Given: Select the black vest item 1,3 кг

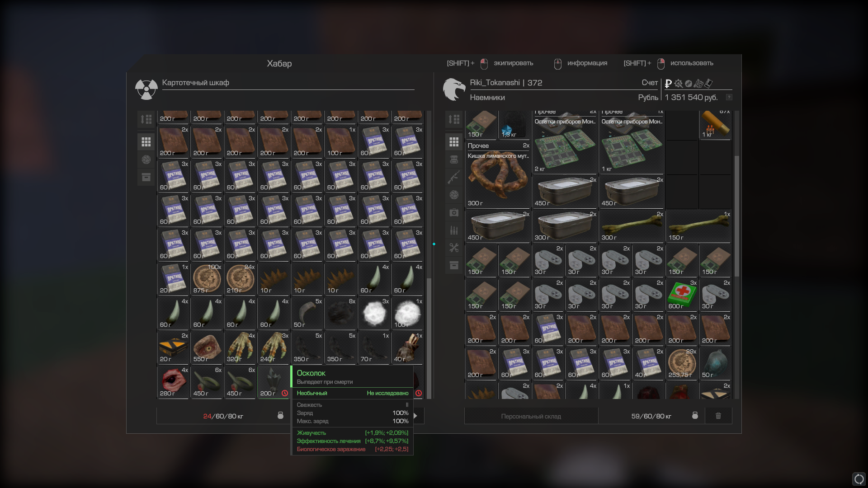Looking at the screenshot, I should (514, 125).
